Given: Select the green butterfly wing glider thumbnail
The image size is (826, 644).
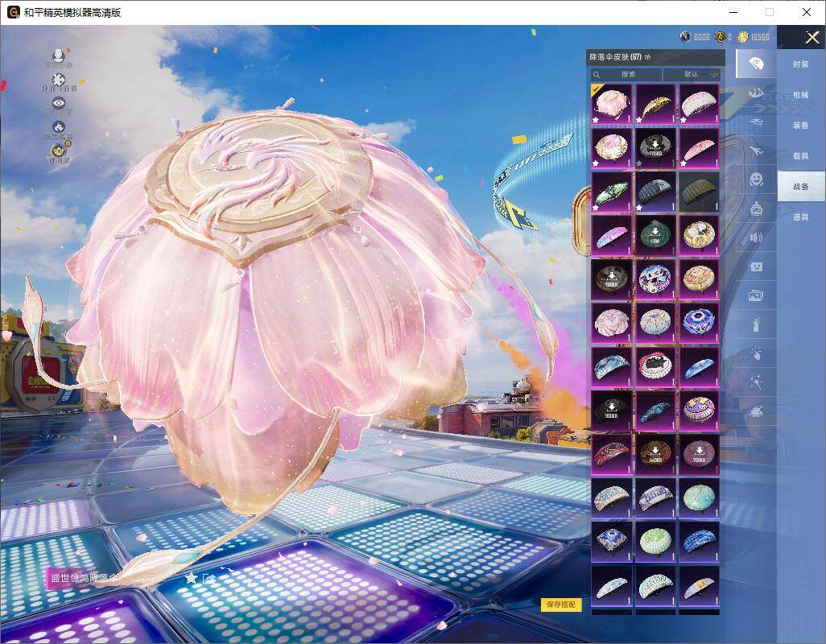Looking at the screenshot, I should [611, 191].
